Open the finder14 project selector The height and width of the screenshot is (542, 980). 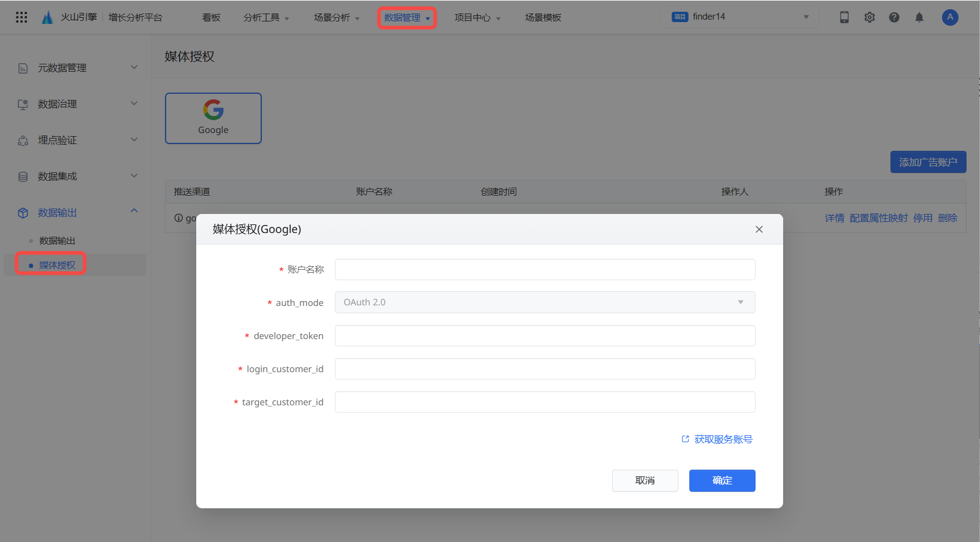(x=740, y=17)
